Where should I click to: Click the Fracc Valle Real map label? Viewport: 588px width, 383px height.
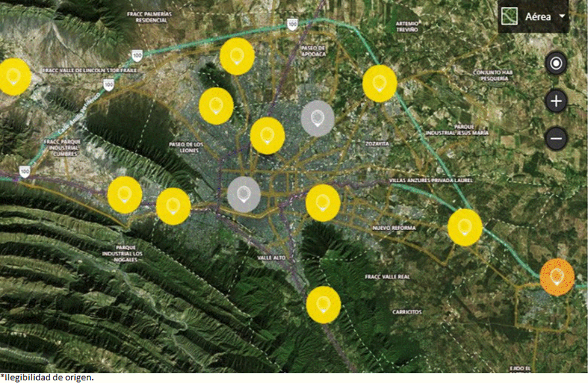(387, 277)
